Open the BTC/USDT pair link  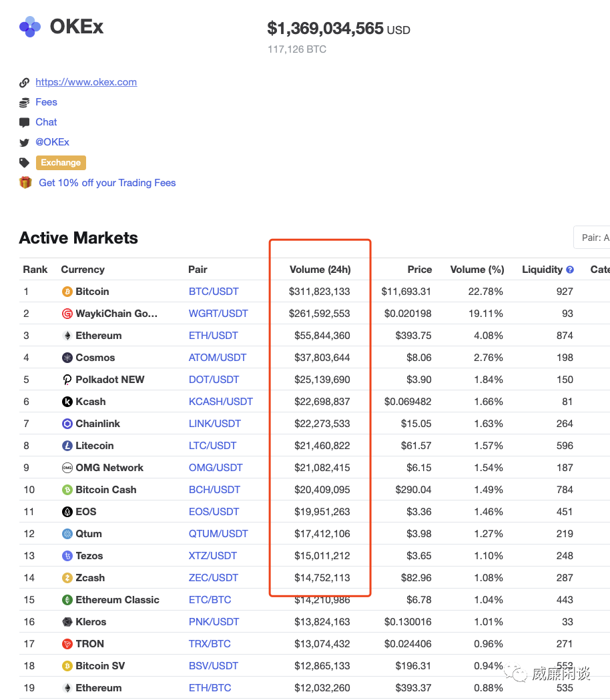click(214, 292)
